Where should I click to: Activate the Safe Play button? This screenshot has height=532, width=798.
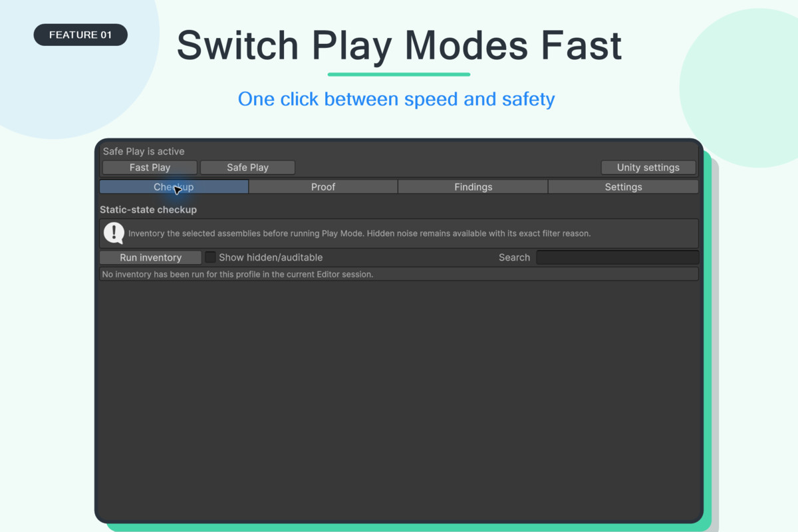click(x=247, y=168)
